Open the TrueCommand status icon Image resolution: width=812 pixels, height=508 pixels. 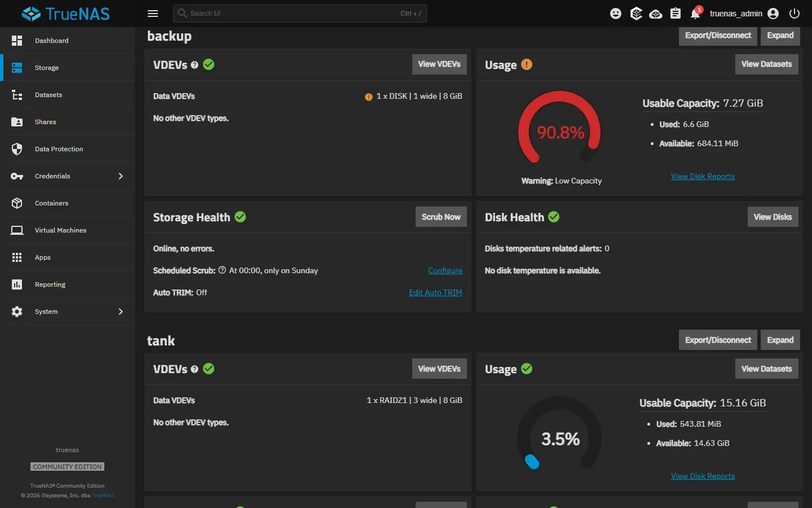(x=636, y=14)
